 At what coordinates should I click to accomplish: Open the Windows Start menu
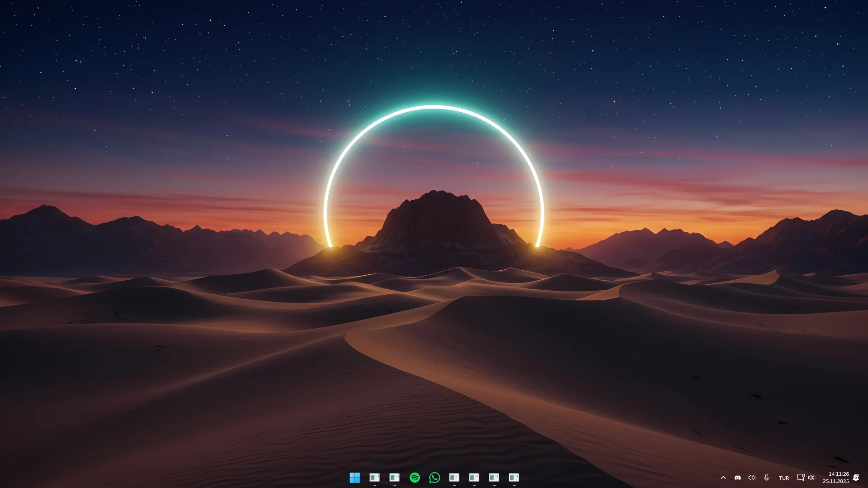click(355, 478)
